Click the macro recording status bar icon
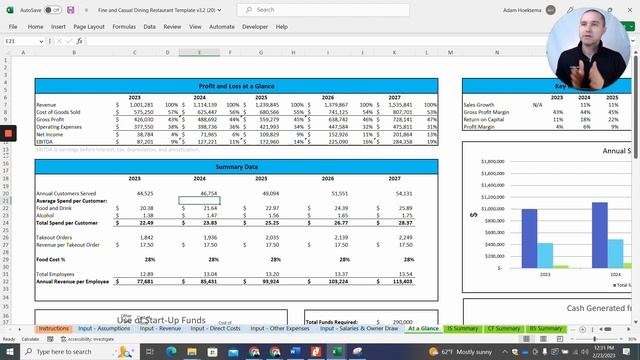Screen dimensions: 640x360 [x=50, y=339]
